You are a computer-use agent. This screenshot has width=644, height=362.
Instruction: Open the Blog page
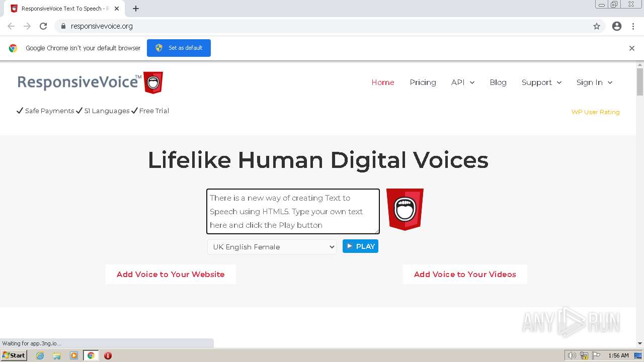coord(498,82)
